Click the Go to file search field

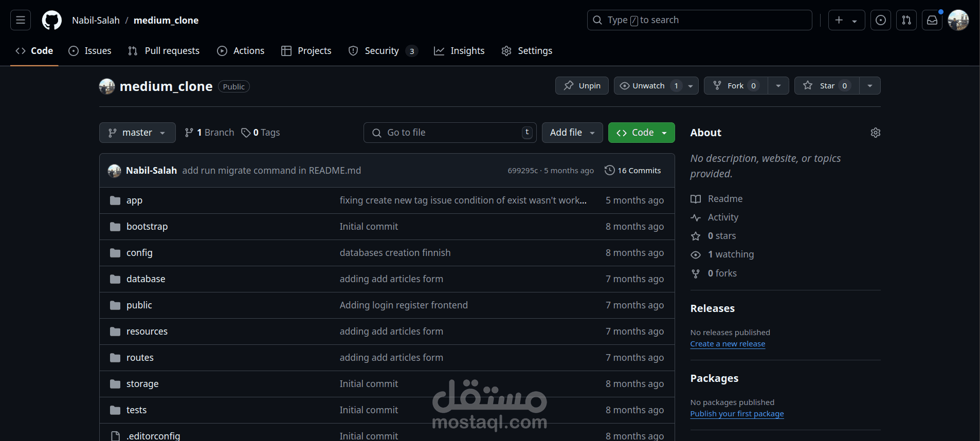point(450,133)
